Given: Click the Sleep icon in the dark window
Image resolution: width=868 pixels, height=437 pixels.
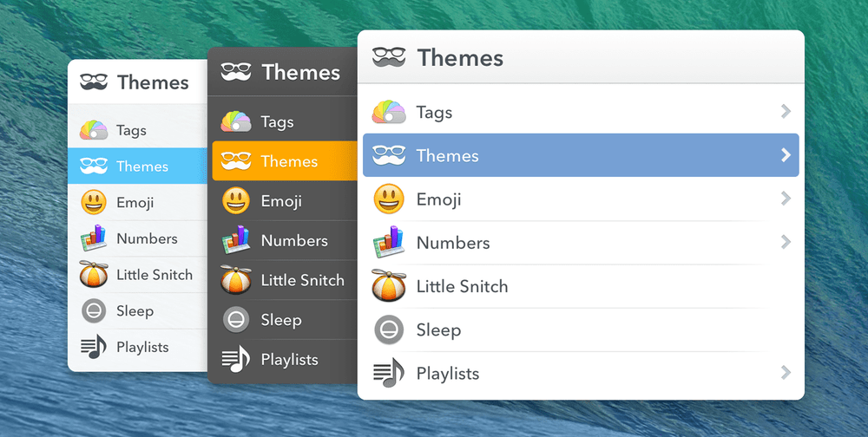Looking at the screenshot, I should (x=236, y=319).
